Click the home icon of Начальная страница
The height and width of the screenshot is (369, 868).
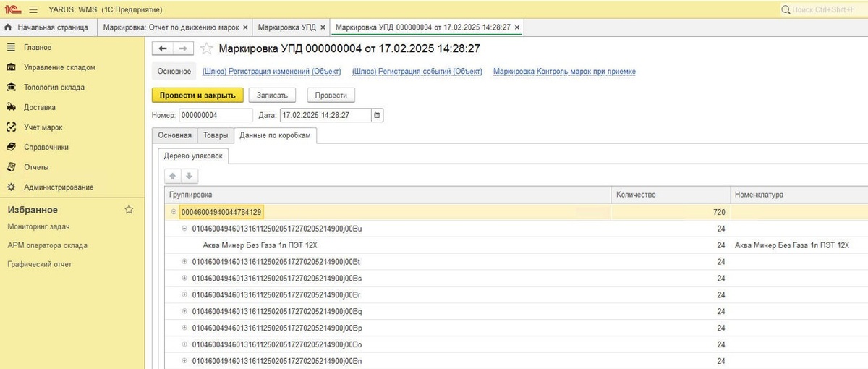tap(8, 27)
